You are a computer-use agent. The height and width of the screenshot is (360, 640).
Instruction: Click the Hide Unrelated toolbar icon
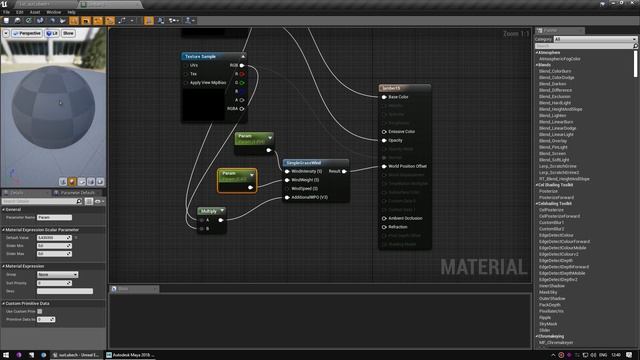pyautogui.click(x=122, y=20)
